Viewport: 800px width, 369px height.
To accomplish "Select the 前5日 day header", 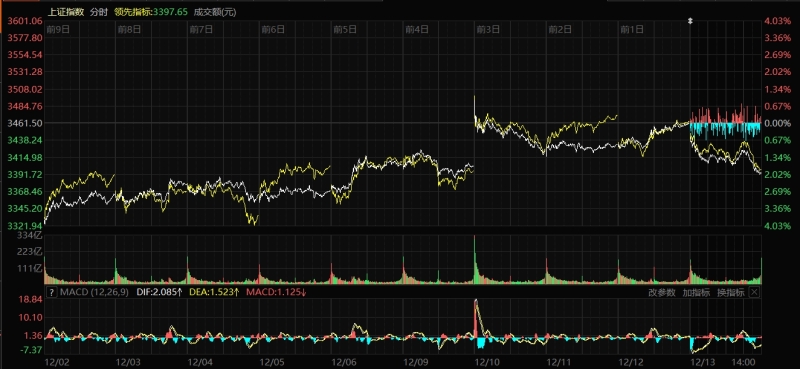I will tap(345, 30).
